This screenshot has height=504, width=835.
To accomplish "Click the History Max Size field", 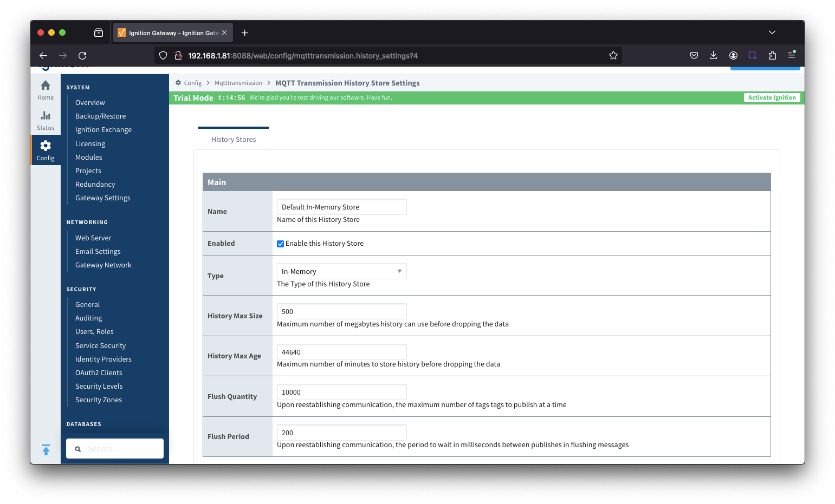I will (x=341, y=311).
